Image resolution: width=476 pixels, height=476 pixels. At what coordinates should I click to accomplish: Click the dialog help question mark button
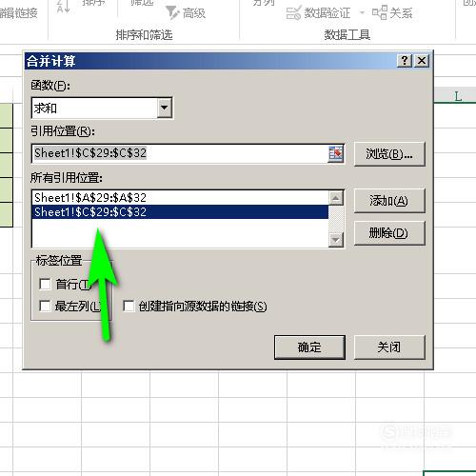pos(405,60)
